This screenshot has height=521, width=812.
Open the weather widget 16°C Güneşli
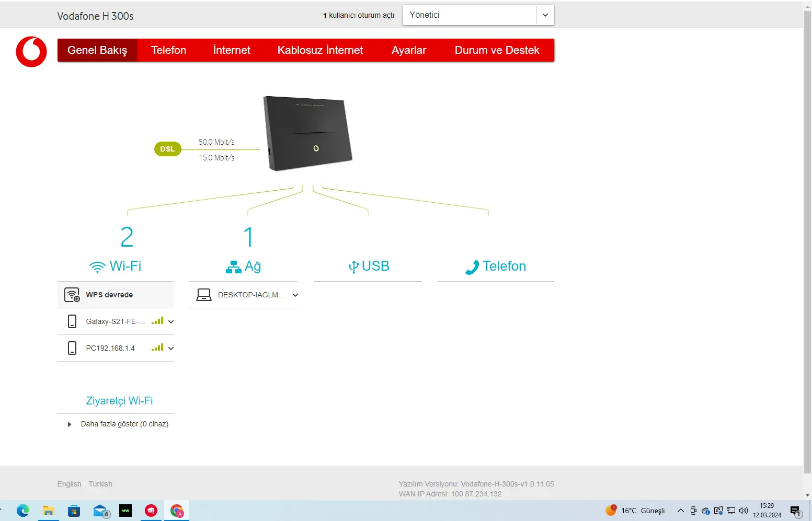coord(635,511)
